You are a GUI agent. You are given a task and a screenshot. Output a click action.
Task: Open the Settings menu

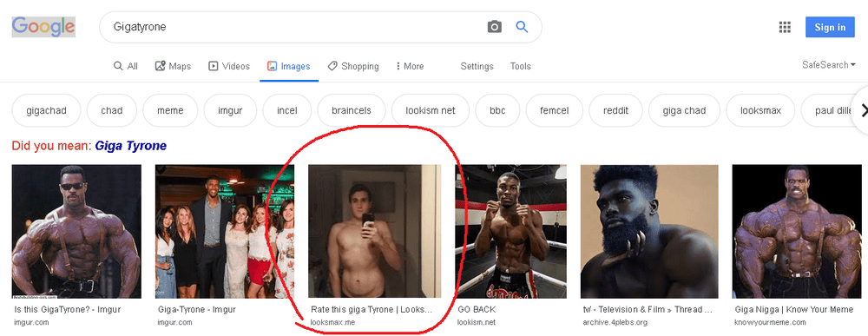pyautogui.click(x=477, y=67)
